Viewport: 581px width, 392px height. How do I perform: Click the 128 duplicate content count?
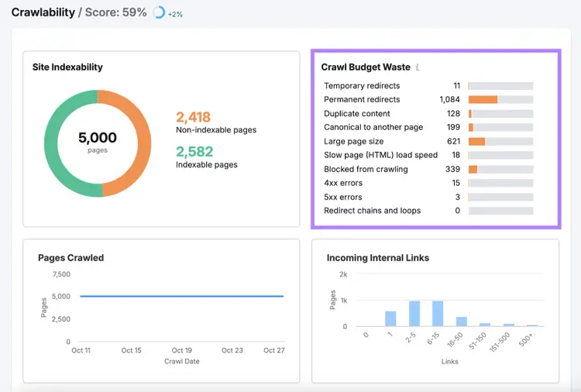coord(453,114)
